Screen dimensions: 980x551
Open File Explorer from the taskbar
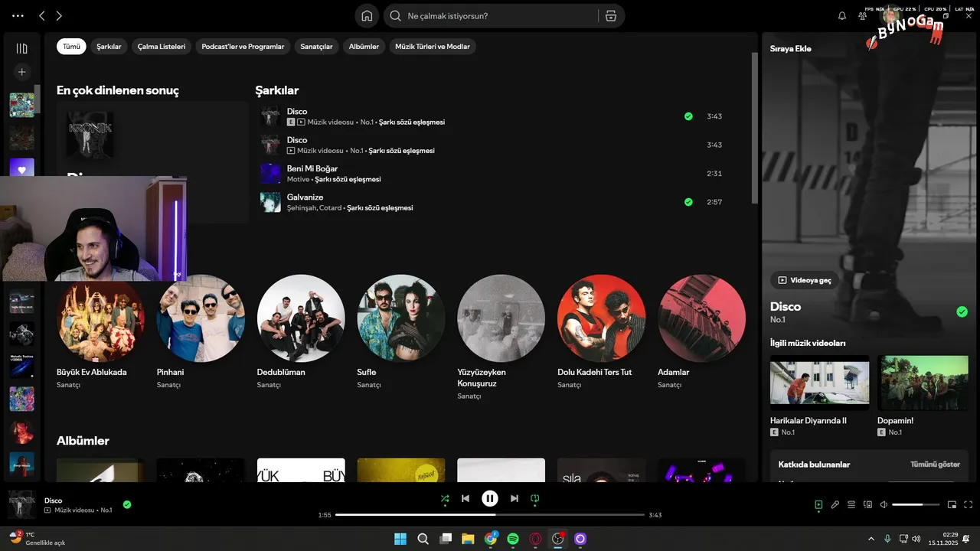(468, 539)
